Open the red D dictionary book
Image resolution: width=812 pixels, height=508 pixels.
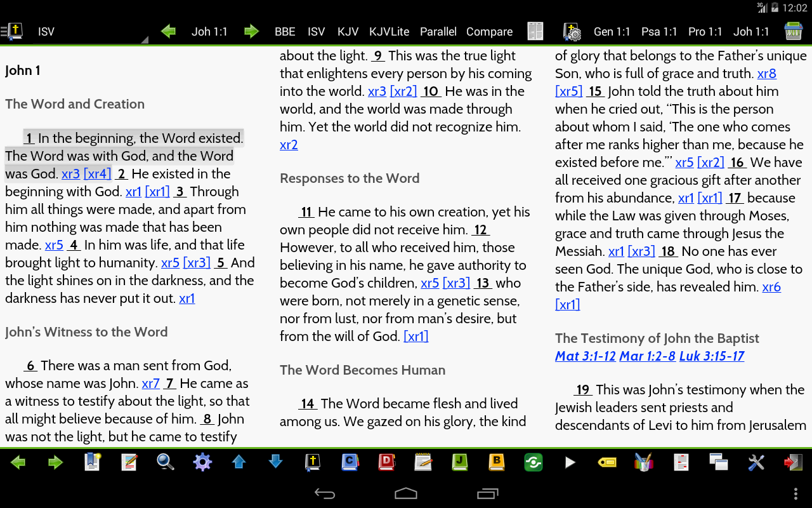coord(386,462)
